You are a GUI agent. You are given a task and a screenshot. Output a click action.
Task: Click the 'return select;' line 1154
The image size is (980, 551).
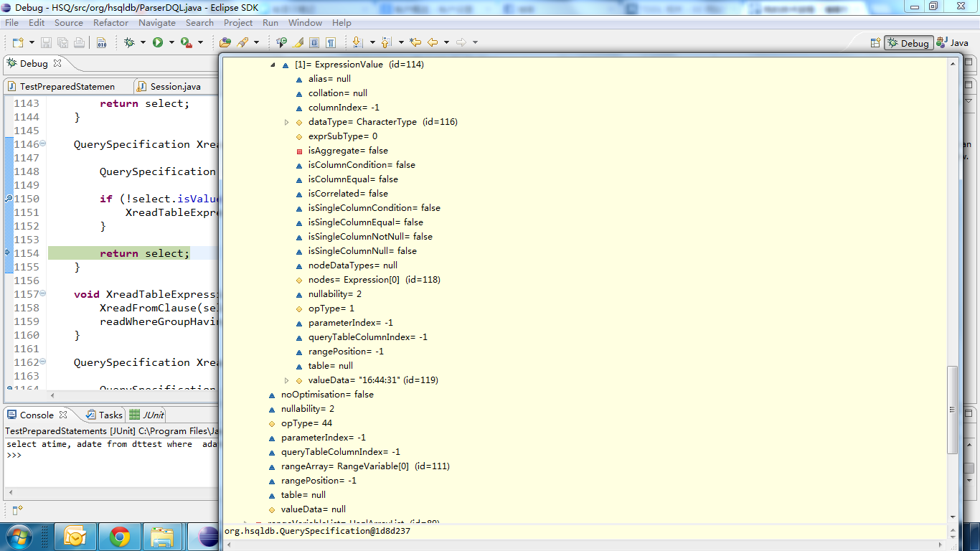point(145,253)
